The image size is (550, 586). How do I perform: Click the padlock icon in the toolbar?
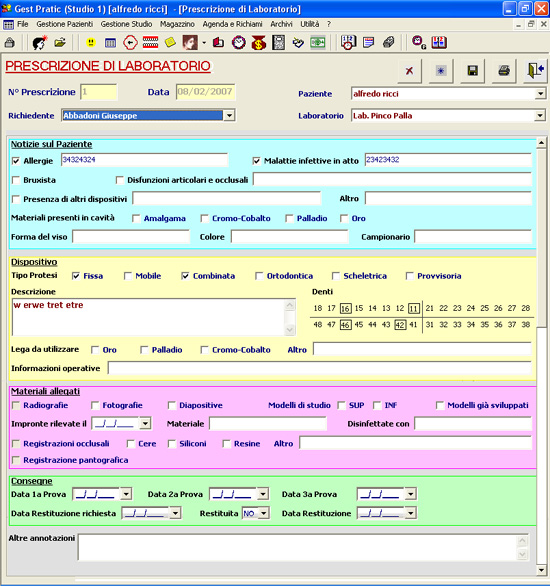click(9, 43)
